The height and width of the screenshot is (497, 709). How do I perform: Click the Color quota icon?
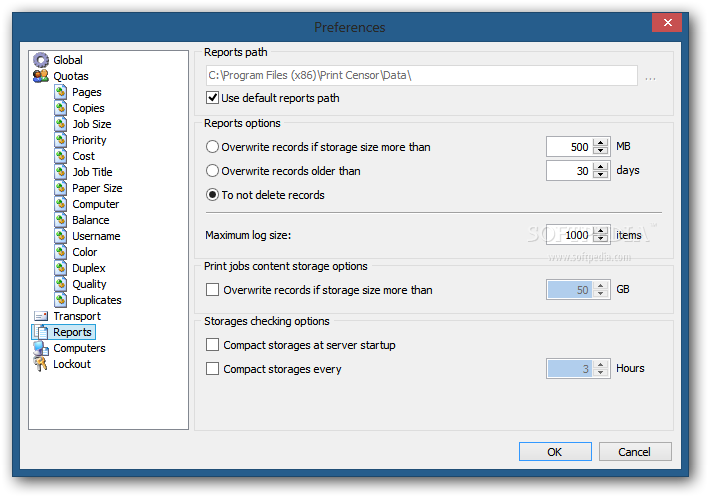61,252
